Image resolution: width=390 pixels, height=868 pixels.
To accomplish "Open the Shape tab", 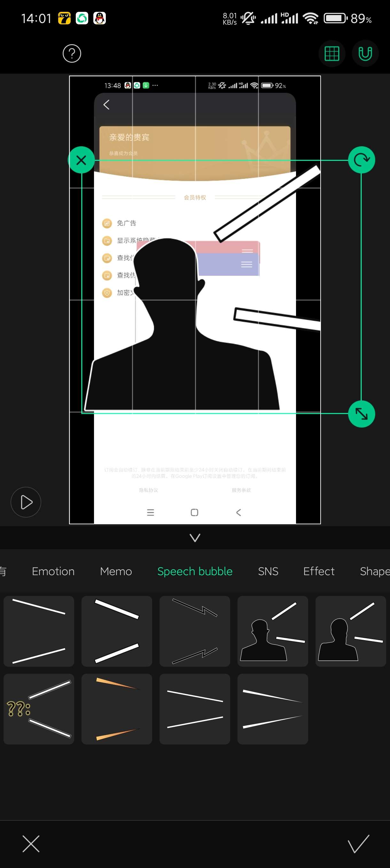I will 375,571.
